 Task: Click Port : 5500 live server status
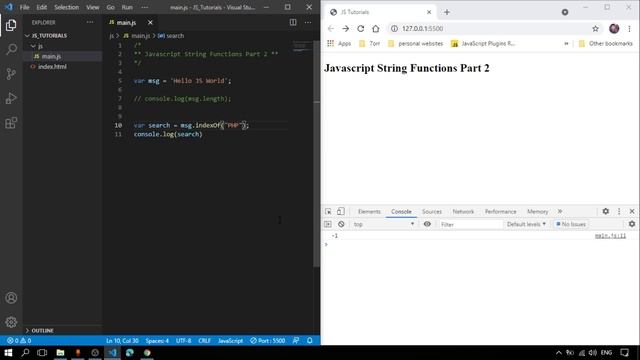click(x=267, y=340)
